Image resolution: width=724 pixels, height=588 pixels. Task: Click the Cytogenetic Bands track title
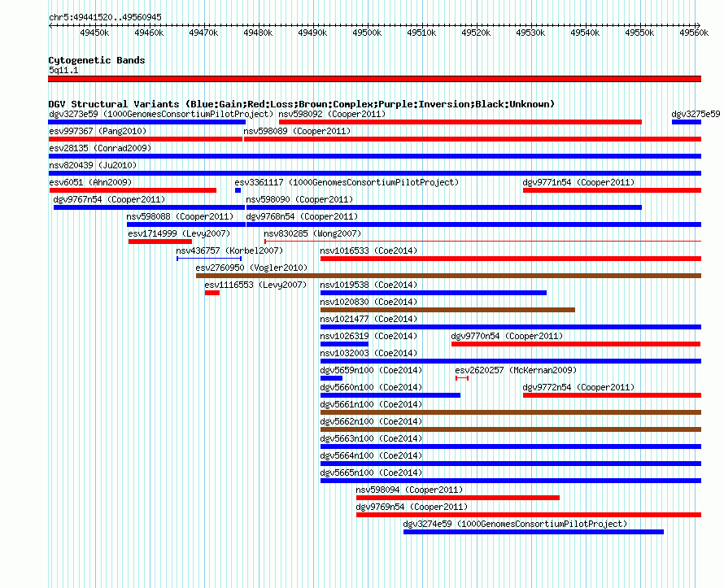(x=97, y=60)
